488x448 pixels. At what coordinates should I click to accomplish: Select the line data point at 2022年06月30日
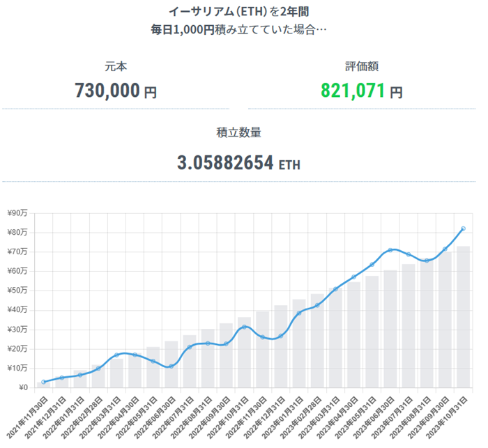pos(171,366)
